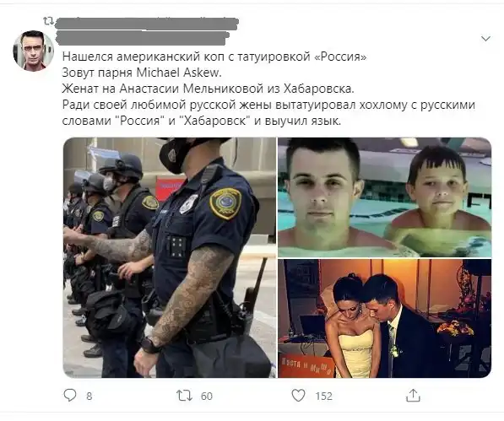Click the line mentioning Анастасии Мельниковой
Image resolution: width=504 pixels, height=421 pixels.
point(208,89)
